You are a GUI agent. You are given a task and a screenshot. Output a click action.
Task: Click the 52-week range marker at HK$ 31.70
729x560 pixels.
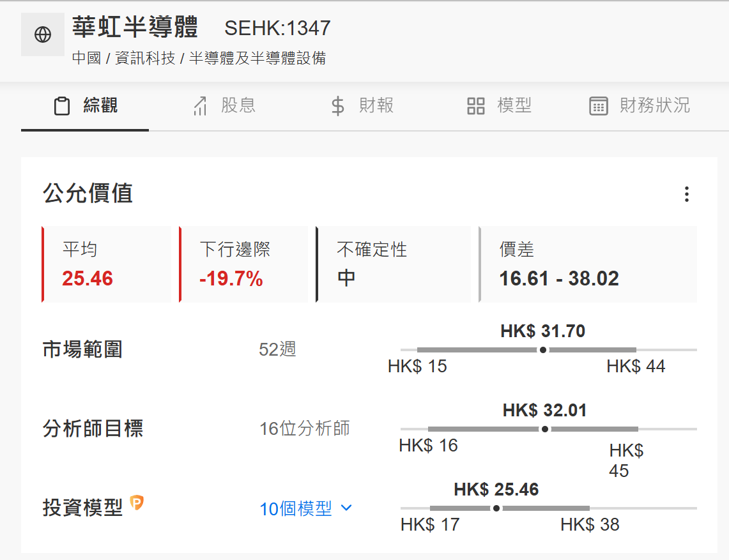(x=543, y=350)
